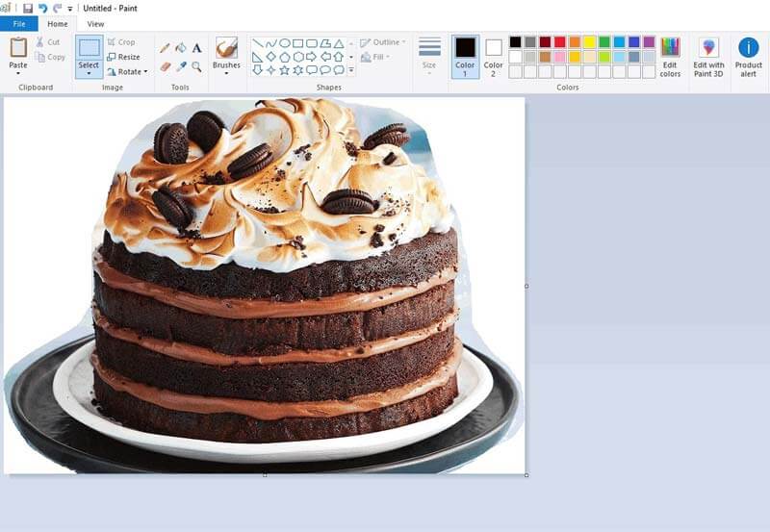
Task: Open Edit colors dialog
Action: pos(670,56)
